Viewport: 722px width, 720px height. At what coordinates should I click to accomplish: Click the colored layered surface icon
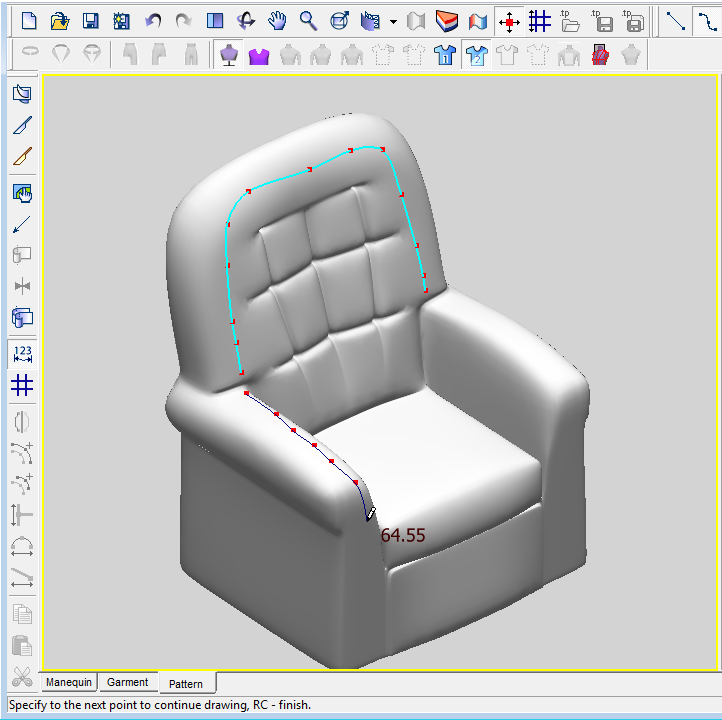(447, 21)
